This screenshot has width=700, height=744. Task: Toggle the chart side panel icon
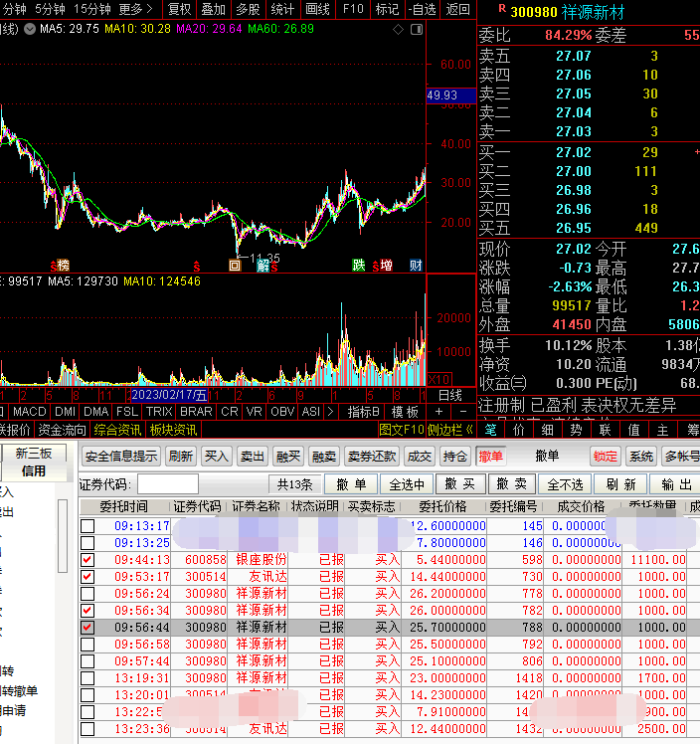pos(417,30)
